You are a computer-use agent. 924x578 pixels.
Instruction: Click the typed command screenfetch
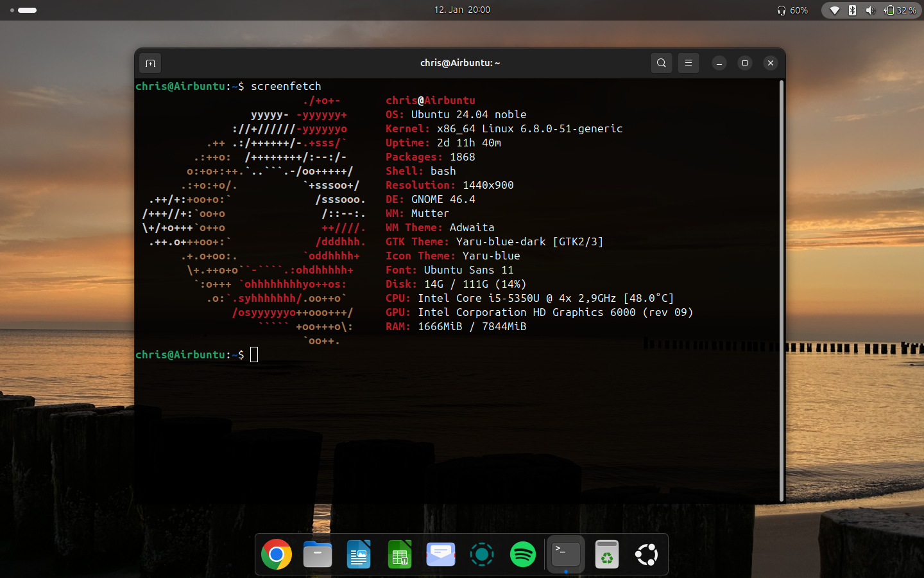pyautogui.click(x=286, y=86)
